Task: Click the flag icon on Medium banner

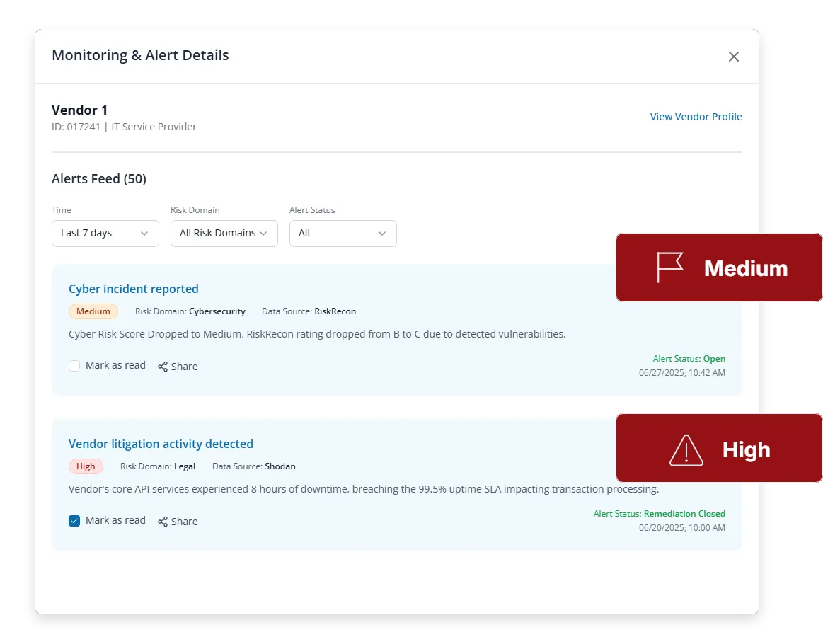Action: (669, 268)
